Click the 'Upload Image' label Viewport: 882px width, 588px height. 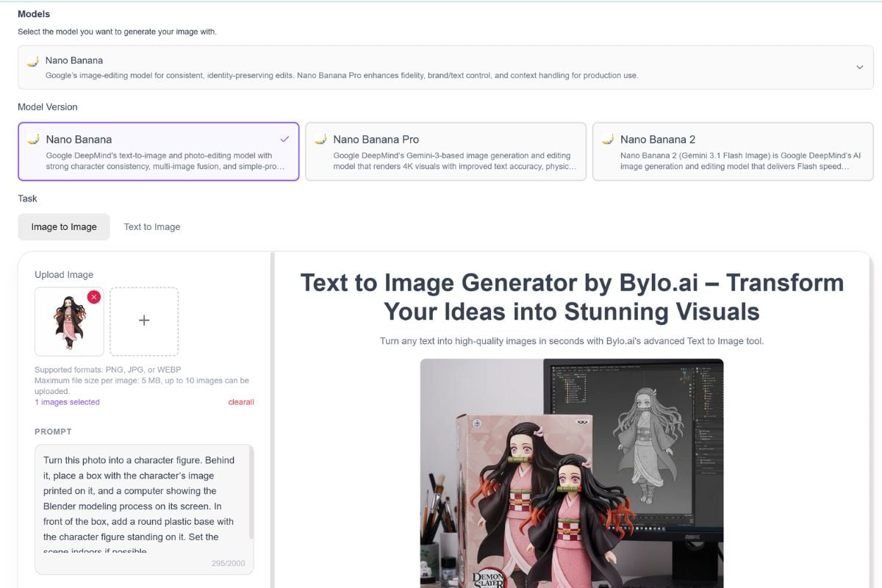64,275
